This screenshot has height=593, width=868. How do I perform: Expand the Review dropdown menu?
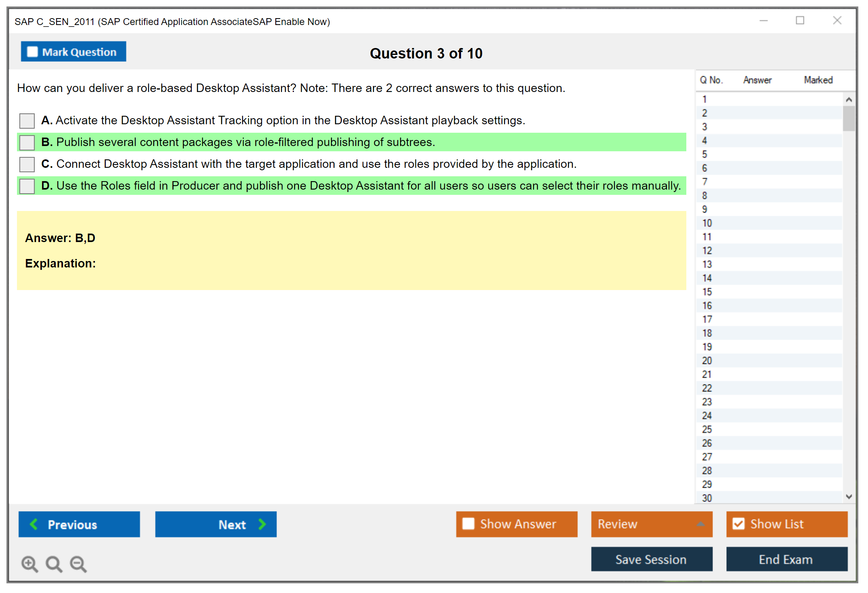[700, 524]
